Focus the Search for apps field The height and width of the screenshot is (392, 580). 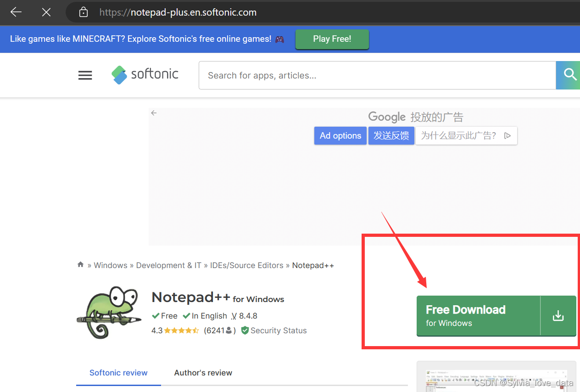click(377, 75)
